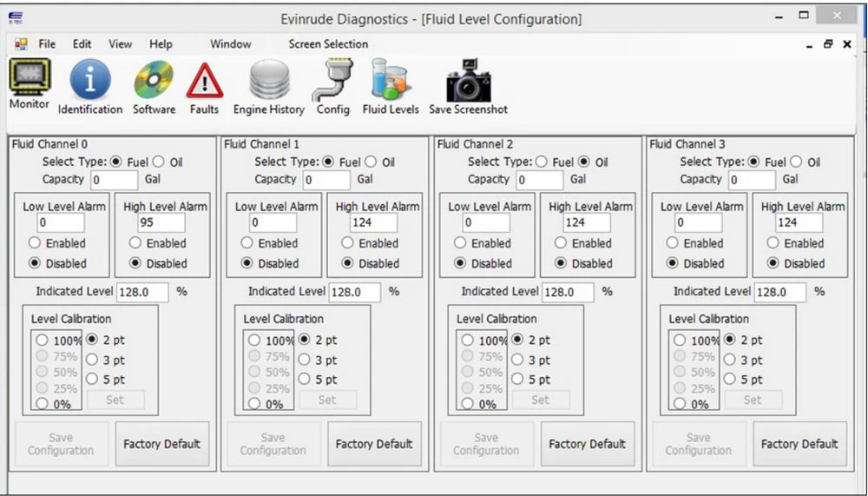Click Factory Default for Fluid Channel 2
868x496 pixels.
pos(588,444)
